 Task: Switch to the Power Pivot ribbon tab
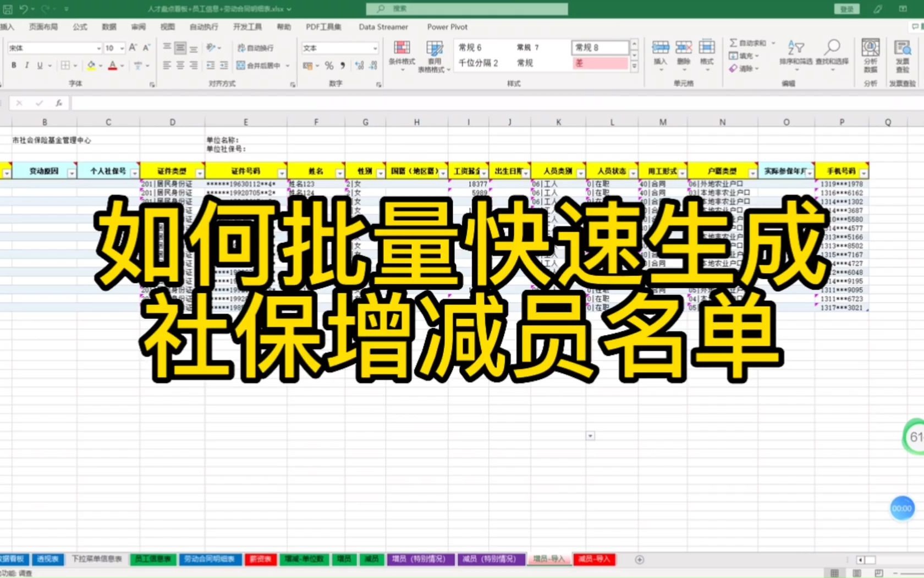point(447,26)
